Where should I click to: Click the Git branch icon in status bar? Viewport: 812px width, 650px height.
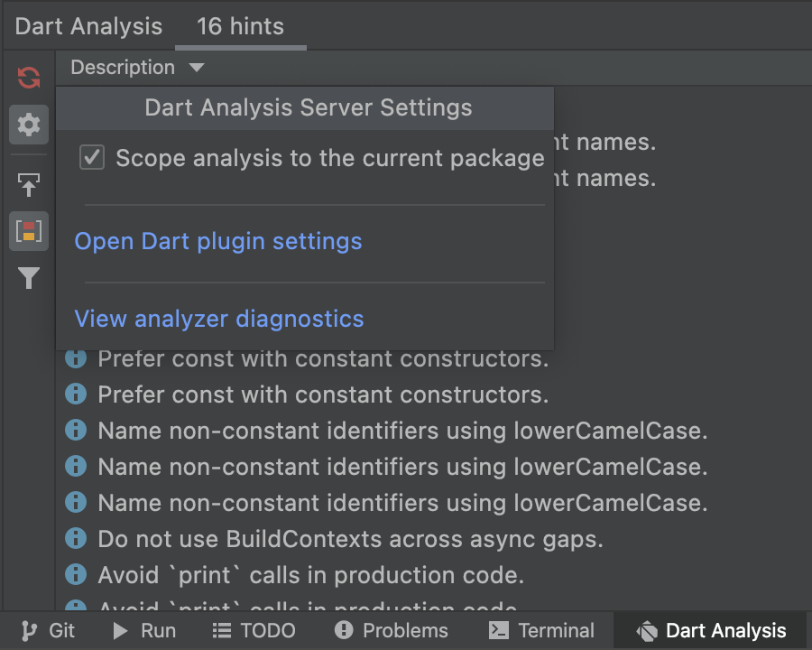click(30, 631)
